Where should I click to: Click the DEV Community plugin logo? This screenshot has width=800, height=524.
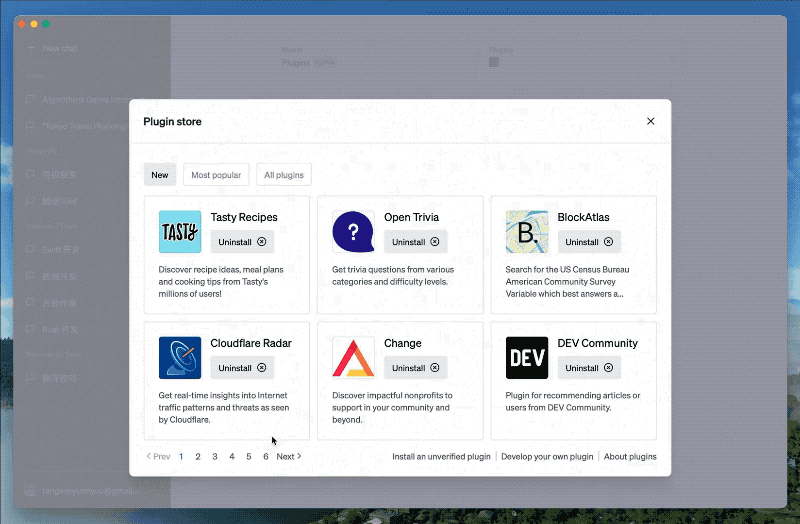tap(527, 358)
